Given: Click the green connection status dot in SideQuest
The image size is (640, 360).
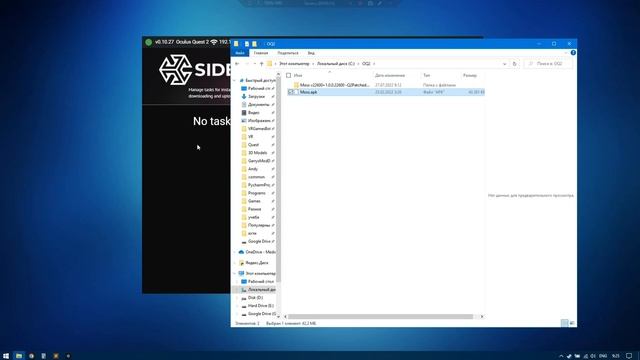Looking at the screenshot, I should coord(148,42).
